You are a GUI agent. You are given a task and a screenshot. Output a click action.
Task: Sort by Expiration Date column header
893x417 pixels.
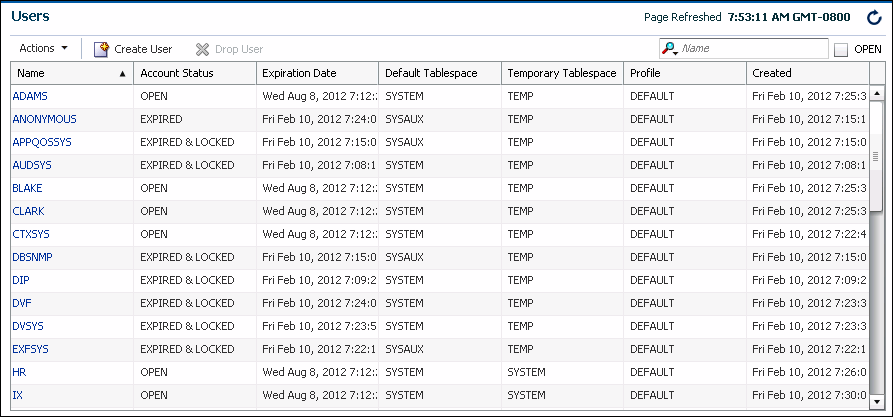(299, 73)
